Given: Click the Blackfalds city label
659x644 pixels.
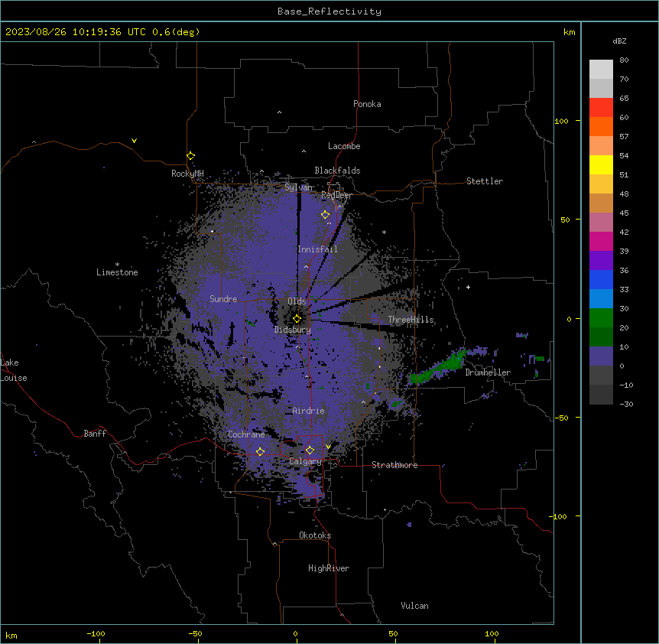Looking at the screenshot, I should click(337, 171).
